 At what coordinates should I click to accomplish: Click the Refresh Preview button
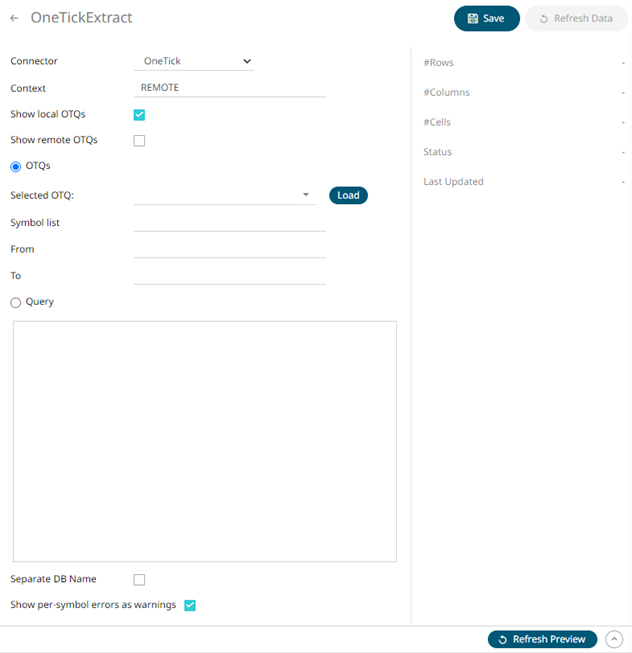click(542, 639)
